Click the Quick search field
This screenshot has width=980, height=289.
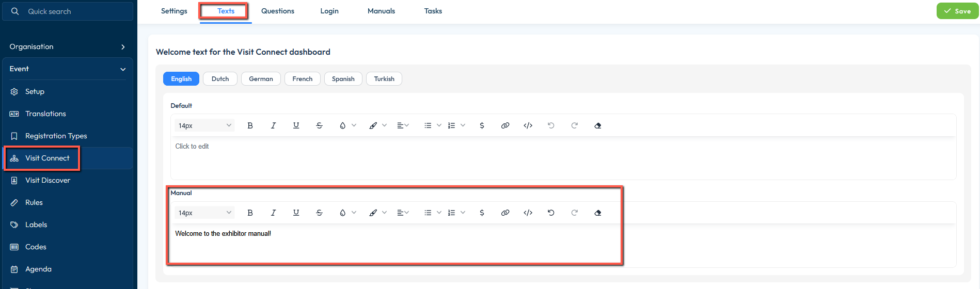click(x=68, y=11)
